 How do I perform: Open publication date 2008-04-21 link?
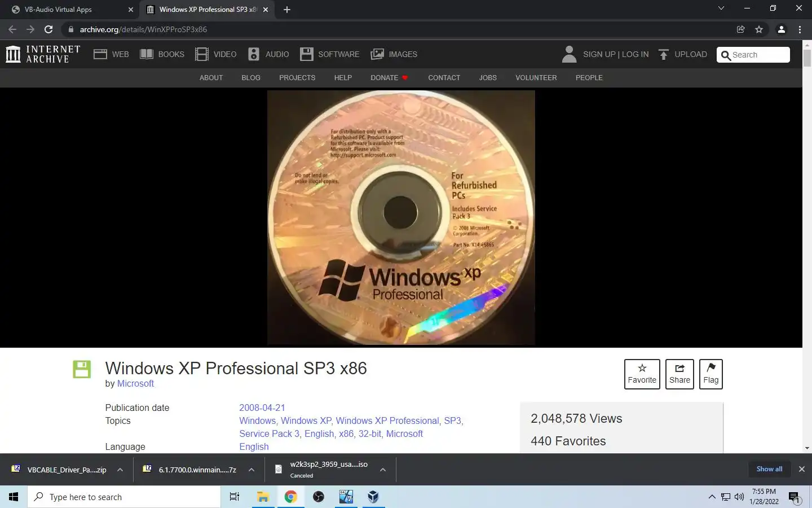(262, 408)
